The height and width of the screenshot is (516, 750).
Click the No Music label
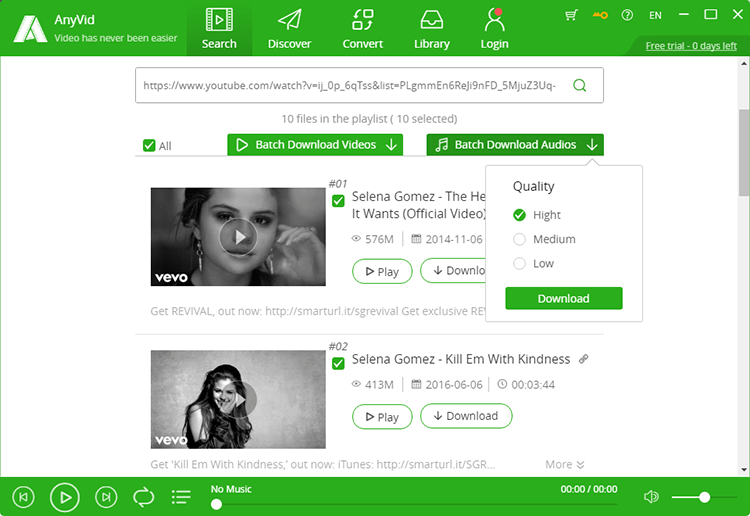coord(231,489)
